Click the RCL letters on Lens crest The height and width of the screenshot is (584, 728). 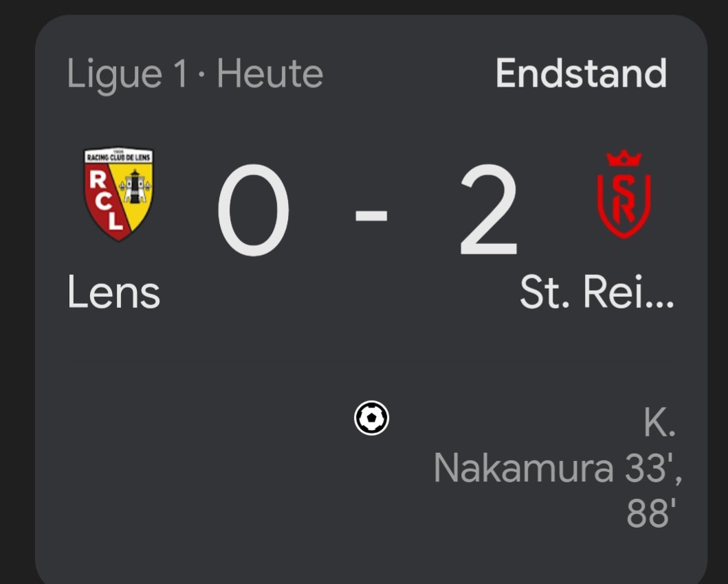pyautogui.click(x=105, y=201)
